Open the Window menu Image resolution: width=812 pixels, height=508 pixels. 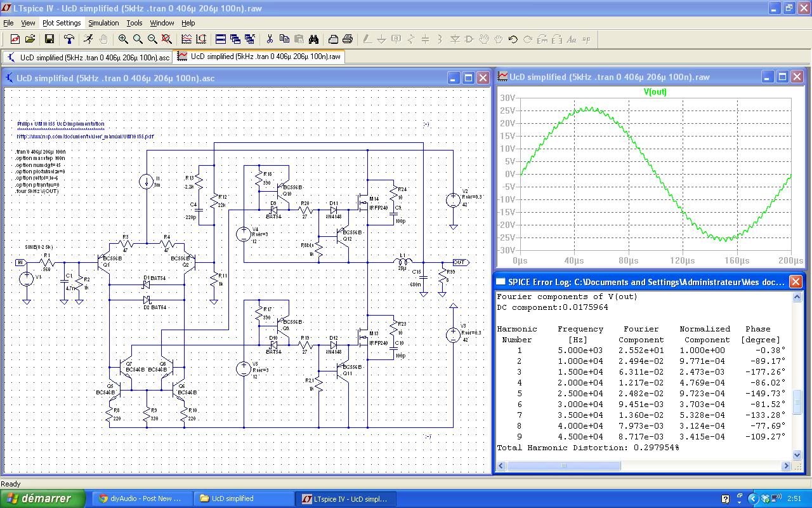pyautogui.click(x=162, y=23)
